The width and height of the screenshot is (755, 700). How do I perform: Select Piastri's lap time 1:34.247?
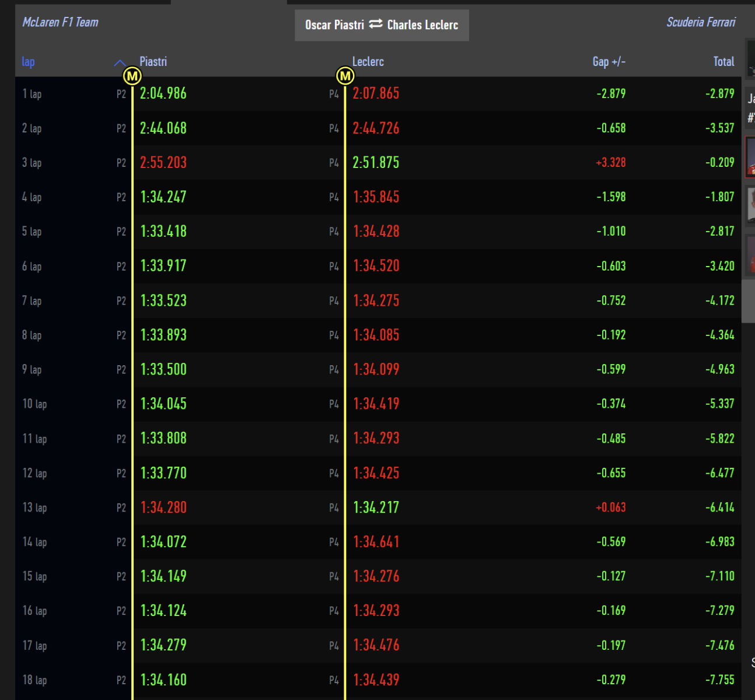163,197
